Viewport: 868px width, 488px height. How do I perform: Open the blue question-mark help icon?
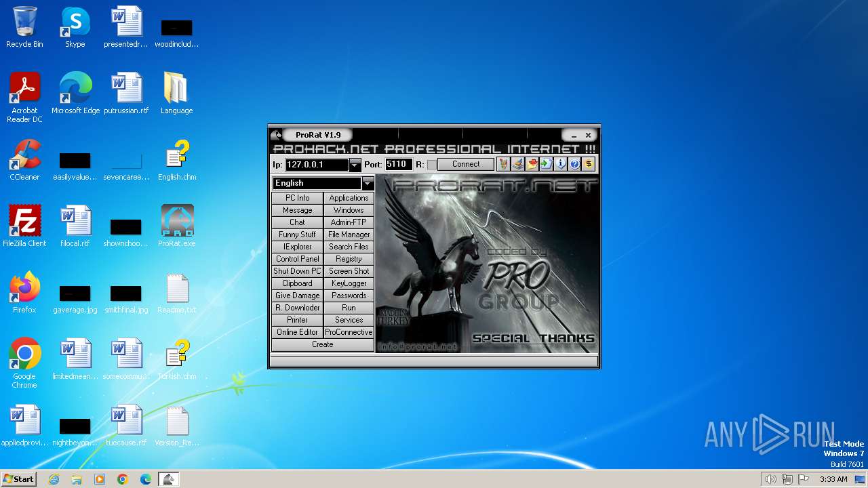(574, 164)
